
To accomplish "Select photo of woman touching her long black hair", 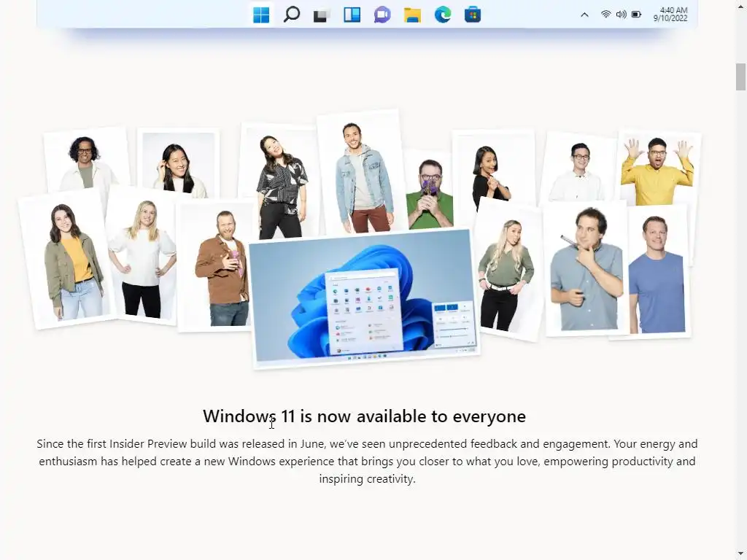I will [x=178, y=164].
